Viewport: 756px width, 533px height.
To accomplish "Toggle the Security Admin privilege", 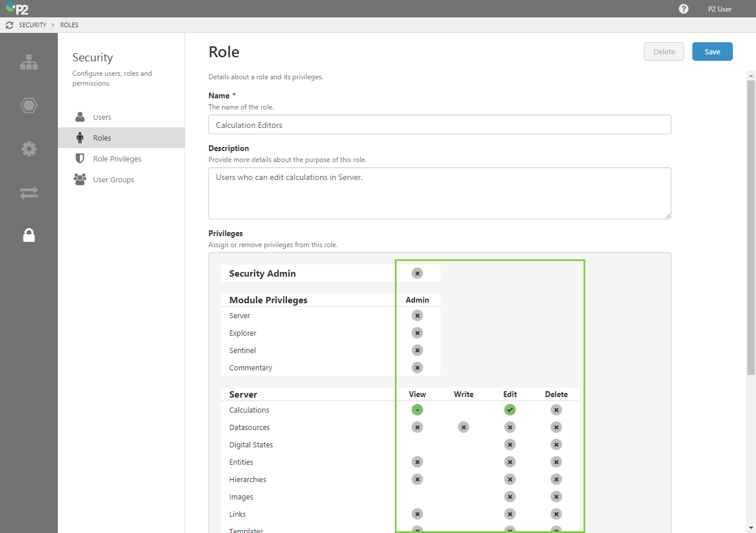I will click(417, 273).
